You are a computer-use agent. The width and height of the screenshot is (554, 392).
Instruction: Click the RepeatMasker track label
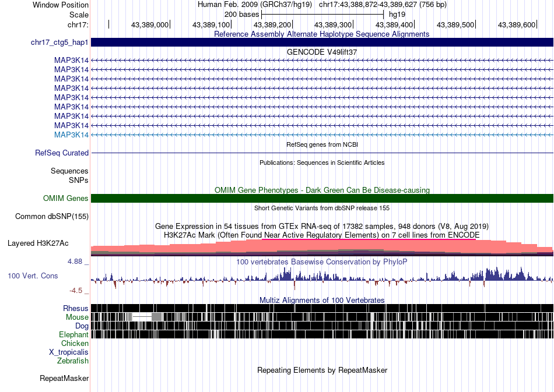[64, 378]
